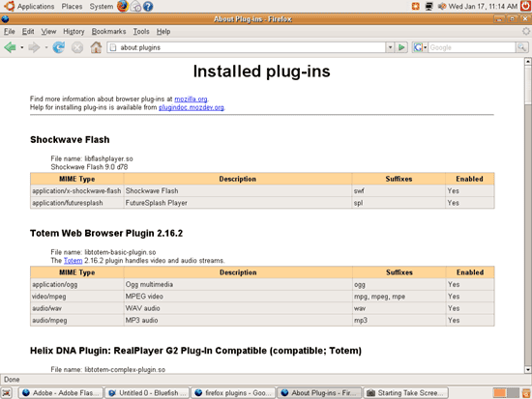The width and height of the screenshot is (532, 399).
Task: Switch to Untitled 0 - Bluefish taskbar window
Action: pos(147,393)
